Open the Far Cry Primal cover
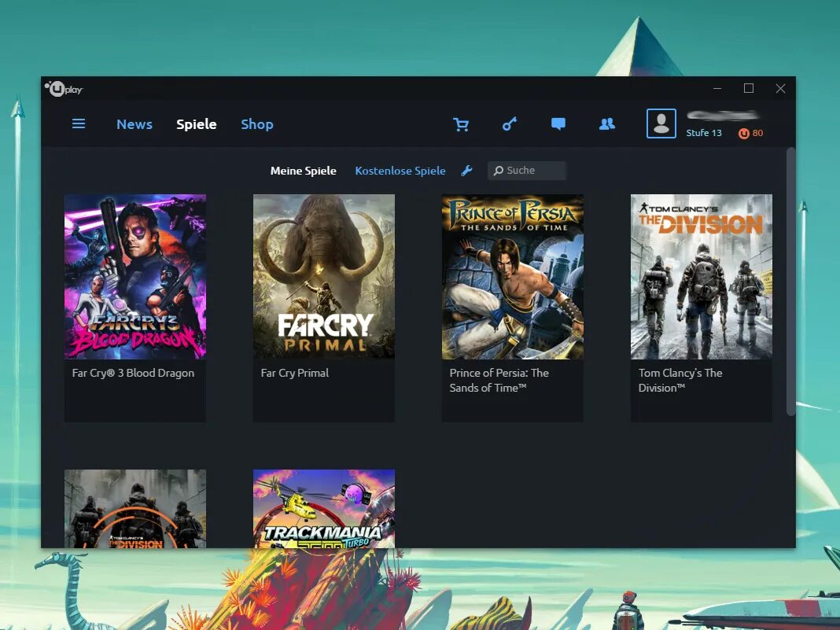This screenshot has width=840, height=630. (x=323, y=276)
